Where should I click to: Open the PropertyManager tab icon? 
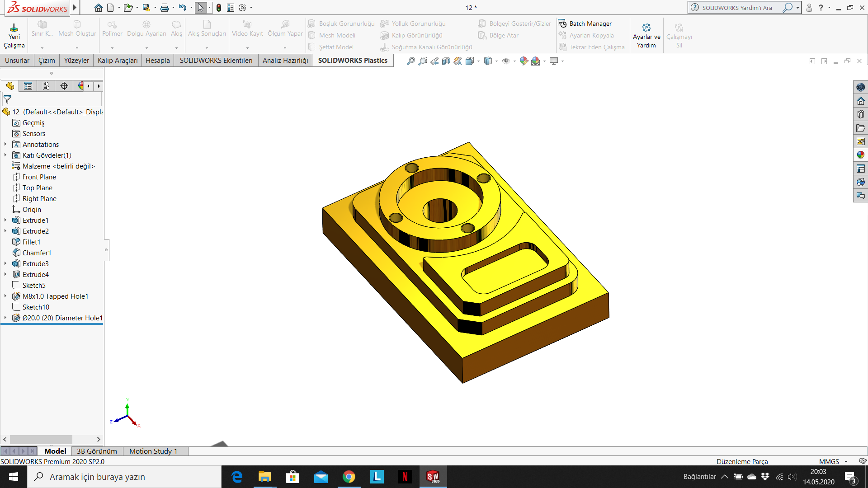(28, 86)
